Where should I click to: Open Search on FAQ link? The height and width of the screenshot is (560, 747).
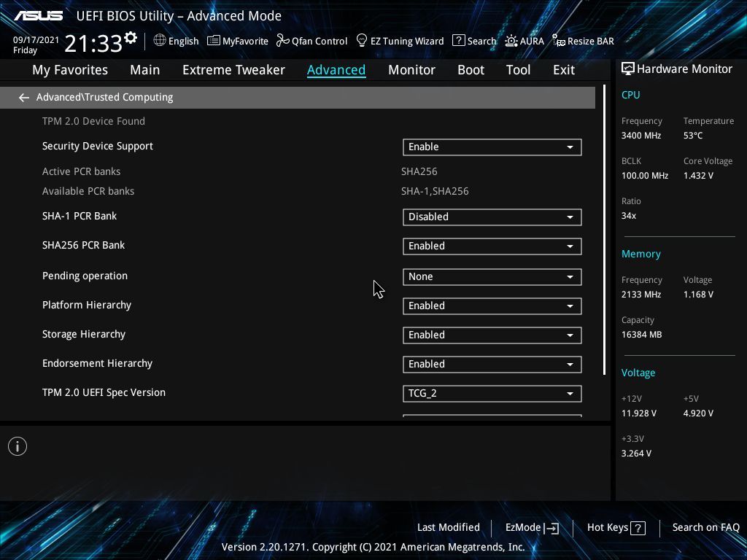[x=705, y=528]
